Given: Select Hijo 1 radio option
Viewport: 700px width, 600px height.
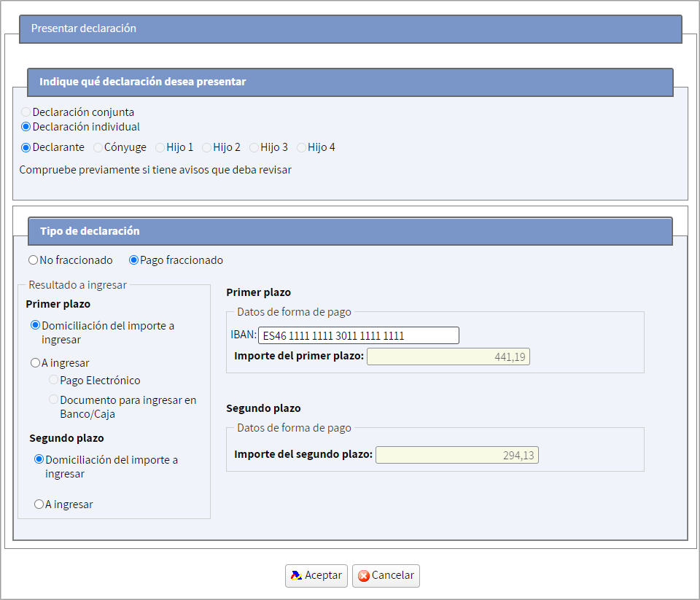Looking at the screenshot, I should click(160, 147).
